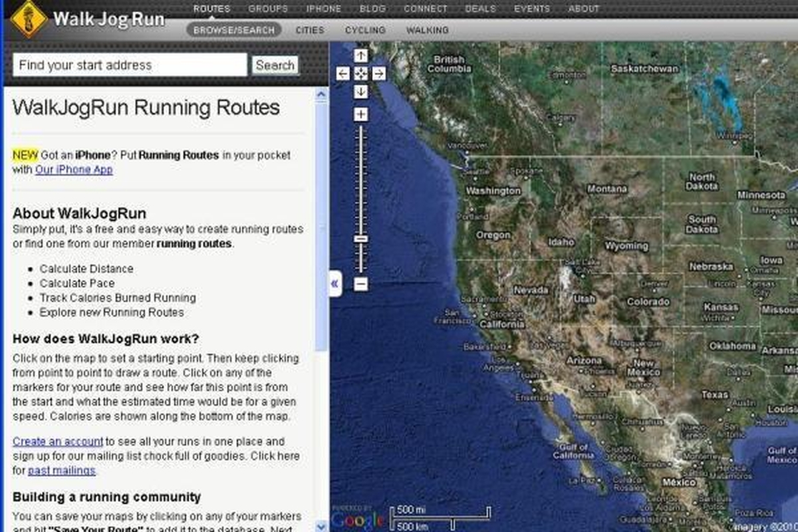Zoom out with the minus button
This screenshot has height=532, width=798.
coord(360,284)
